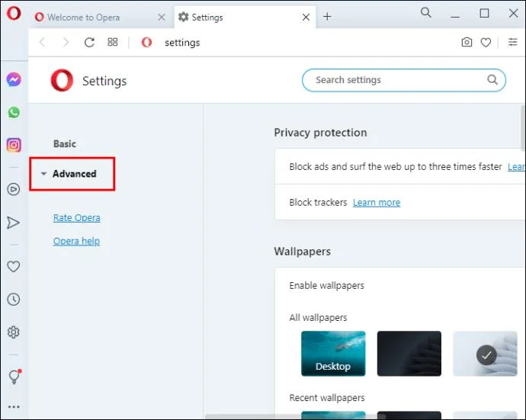Open the Rate Opera link

click(76, 218)
